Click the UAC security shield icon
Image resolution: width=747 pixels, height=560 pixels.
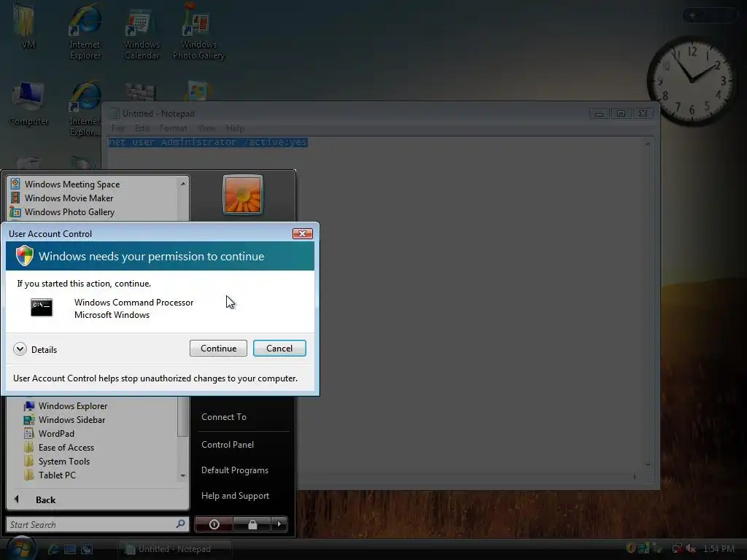pos(24,256)
